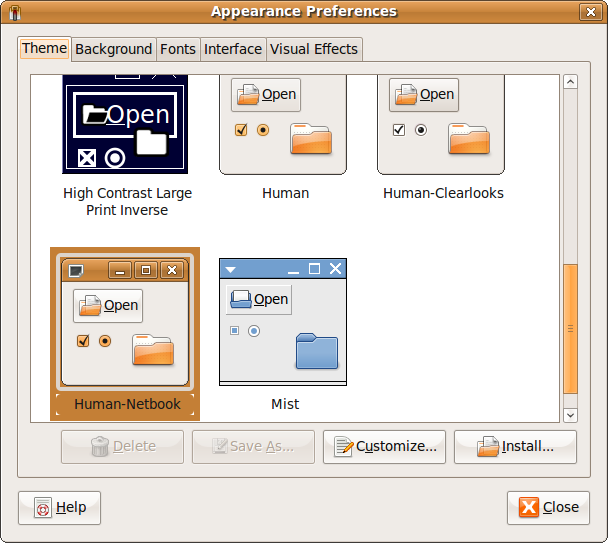Click the scrollbar up arrow

570,82
